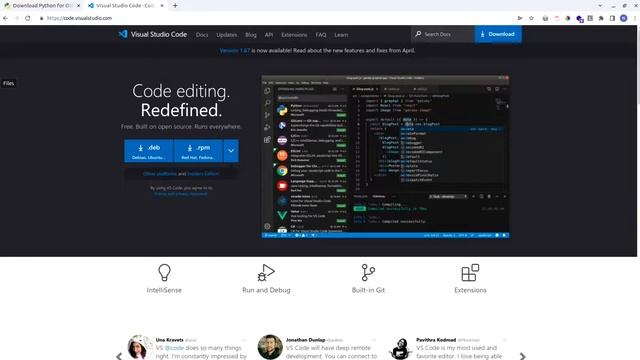Click the search magnifier icon
This screenshot has height=360, width=640.
coord(418,34)
